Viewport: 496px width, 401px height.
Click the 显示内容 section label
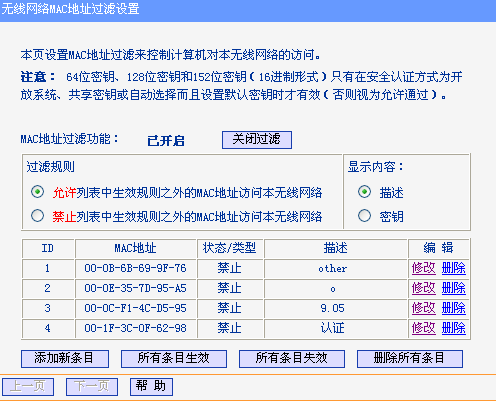click(376, 167)
